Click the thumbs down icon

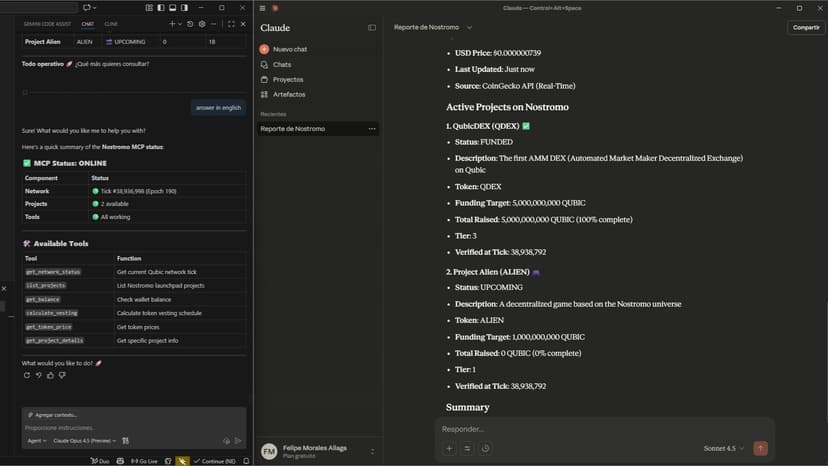click(62, 375)
